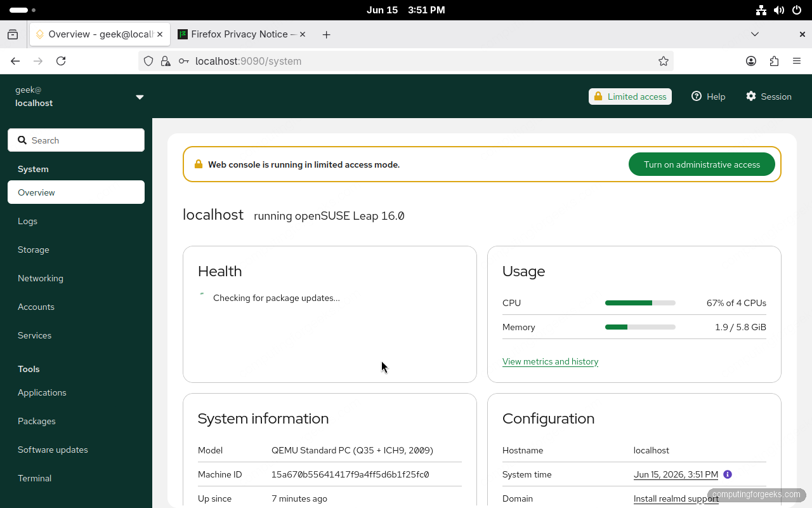Click the key permissions icon in address bar

pos(183,61)
